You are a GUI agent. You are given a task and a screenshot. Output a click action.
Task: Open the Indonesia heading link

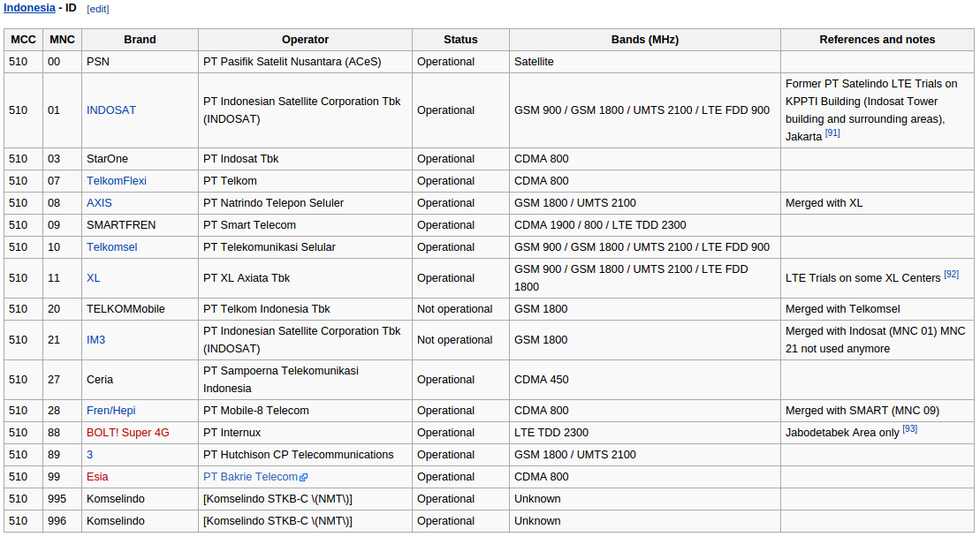29,8
